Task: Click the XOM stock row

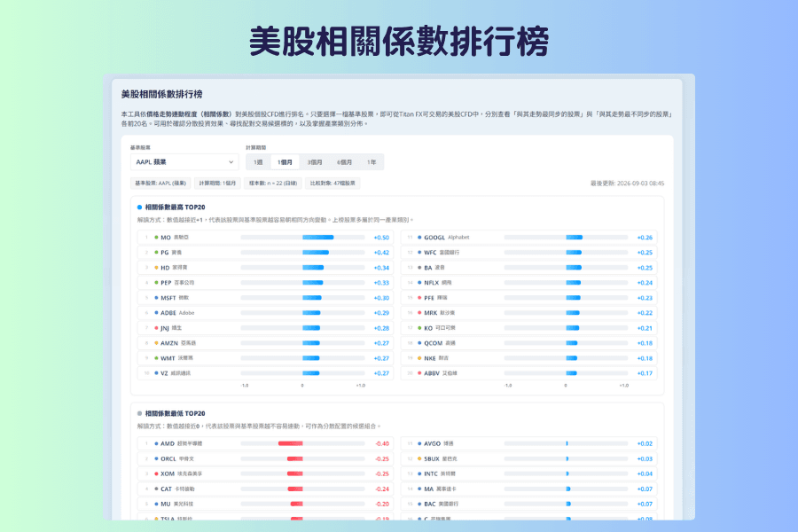Action: (265, 473)
